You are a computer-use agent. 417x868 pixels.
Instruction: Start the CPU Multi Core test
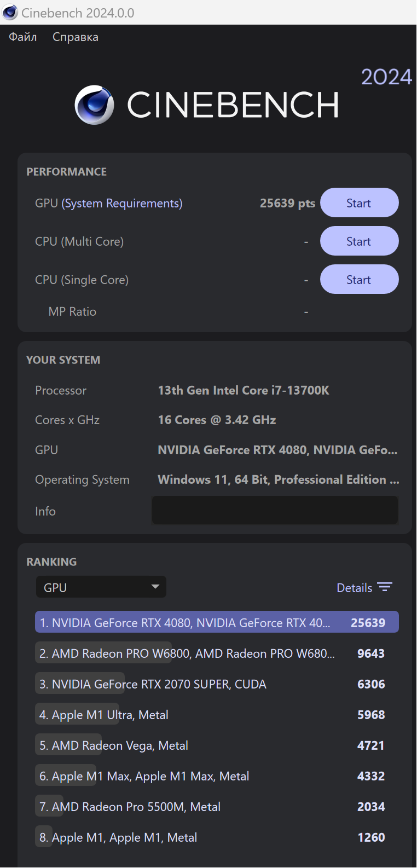359,241
